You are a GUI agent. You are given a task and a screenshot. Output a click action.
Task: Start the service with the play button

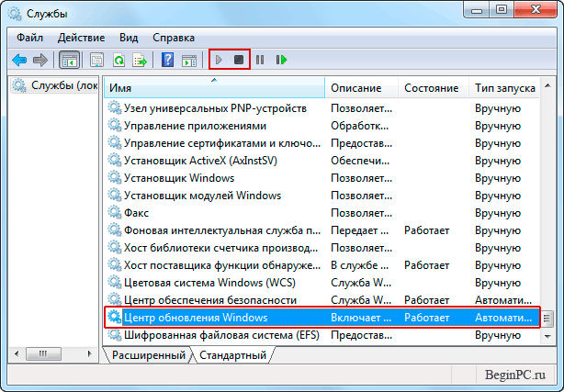pos(219,60)
